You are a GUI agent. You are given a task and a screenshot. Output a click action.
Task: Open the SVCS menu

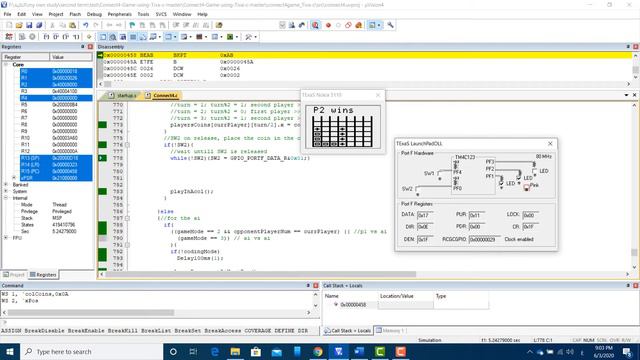pos(161,14)
